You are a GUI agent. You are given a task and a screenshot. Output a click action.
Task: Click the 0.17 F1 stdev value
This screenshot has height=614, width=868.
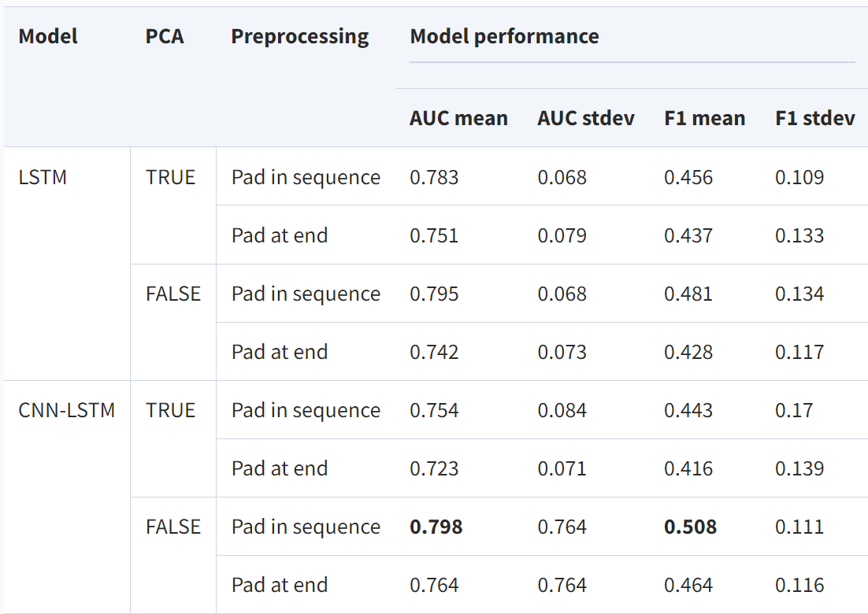(794, 410)
